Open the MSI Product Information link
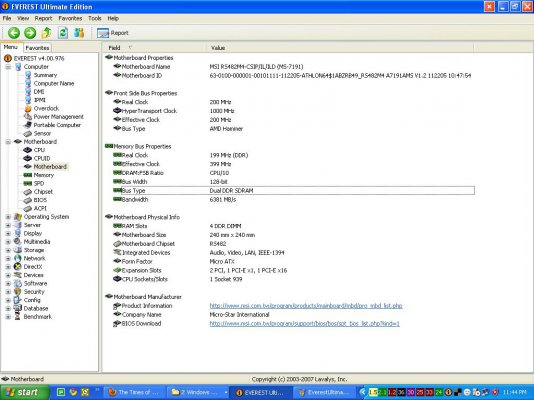This screenshot has height=400, width=534. [306, 306]
